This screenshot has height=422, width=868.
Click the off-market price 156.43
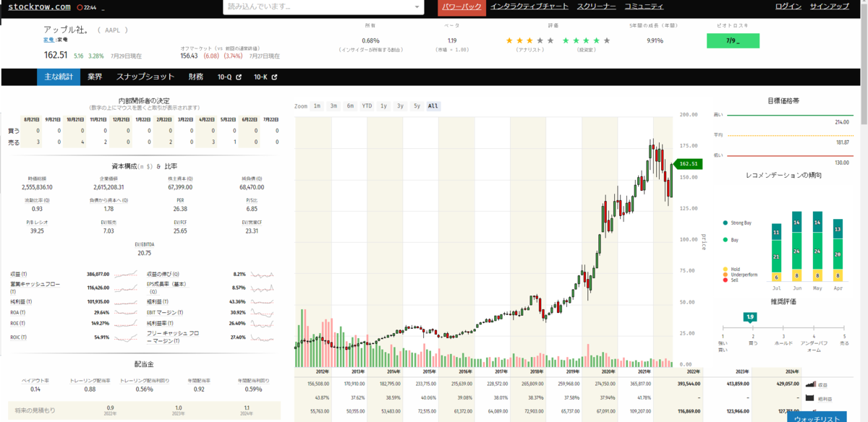click(189, 56)
